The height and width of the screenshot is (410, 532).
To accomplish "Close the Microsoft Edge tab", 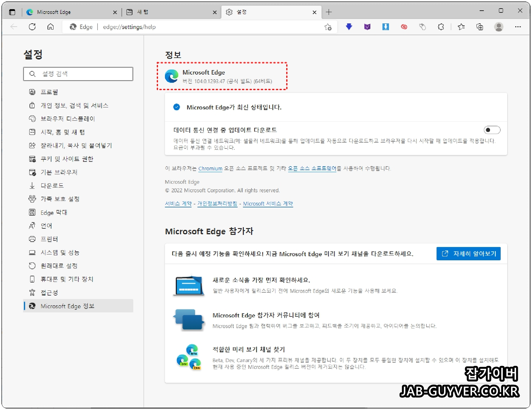I will tap(115, 12).
